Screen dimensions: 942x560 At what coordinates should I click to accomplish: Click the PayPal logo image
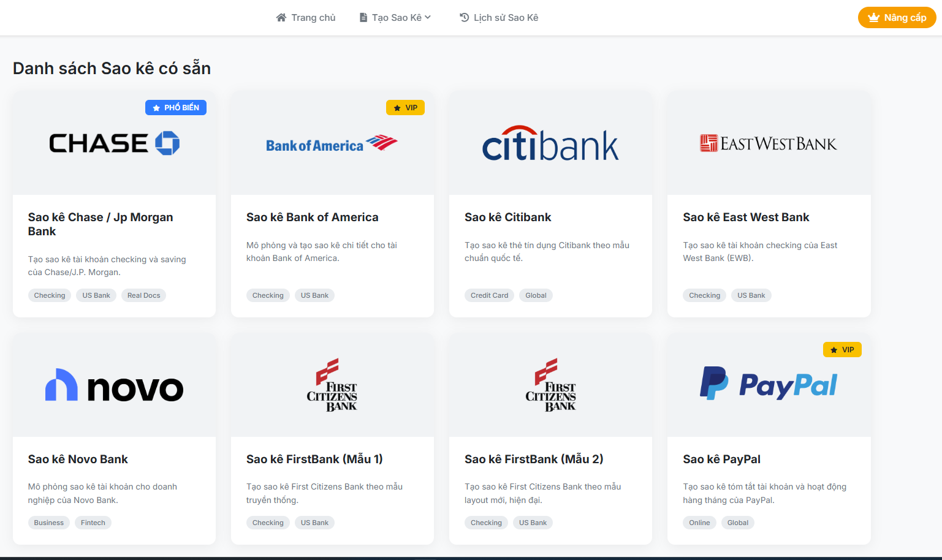[x=769, y=384]
